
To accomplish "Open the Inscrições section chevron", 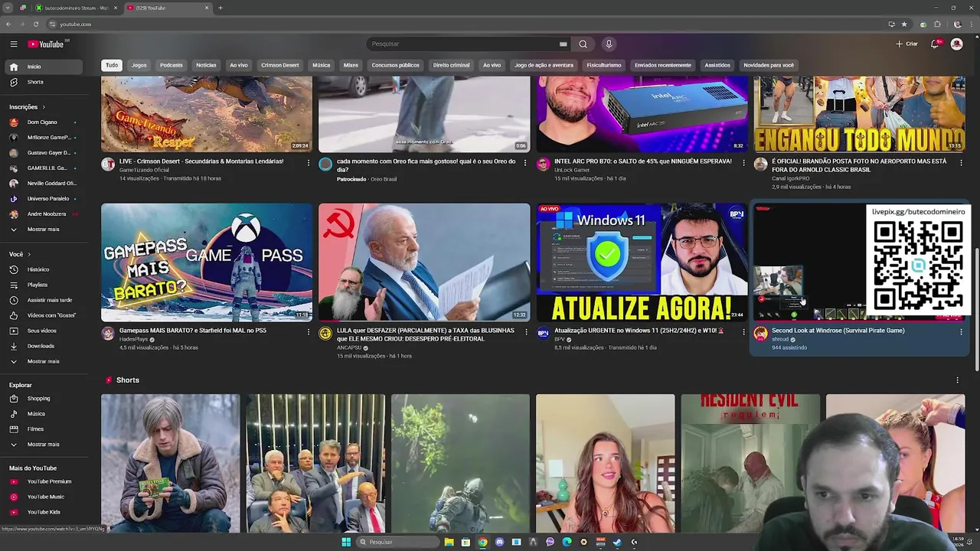I will pyautogui.click(x=44, y=107).
